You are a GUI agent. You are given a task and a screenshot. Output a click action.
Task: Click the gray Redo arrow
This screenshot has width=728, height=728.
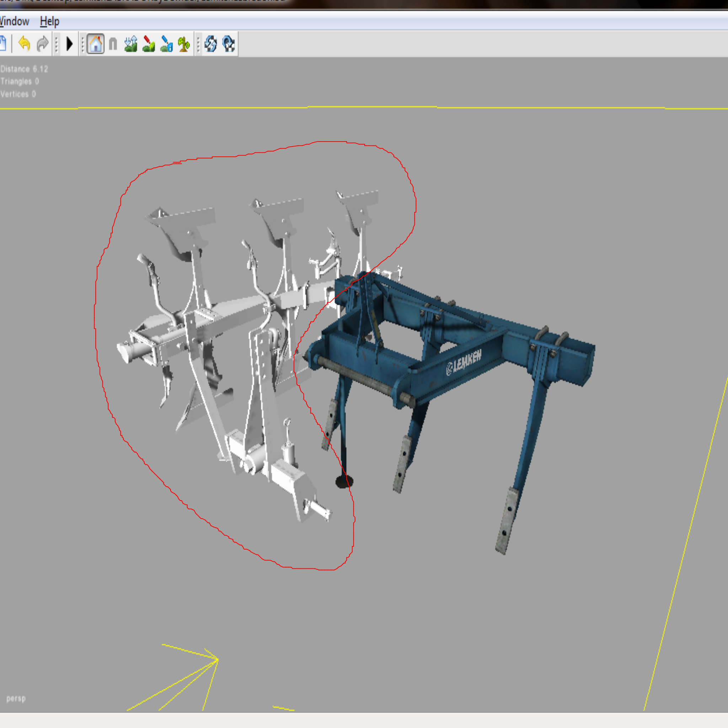point(43,44)
